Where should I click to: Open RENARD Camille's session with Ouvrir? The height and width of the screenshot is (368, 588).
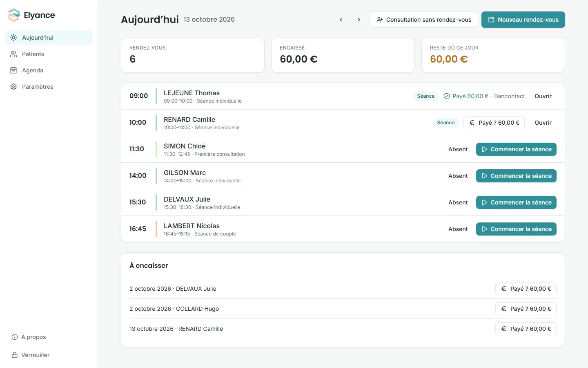tap(543, 123)
